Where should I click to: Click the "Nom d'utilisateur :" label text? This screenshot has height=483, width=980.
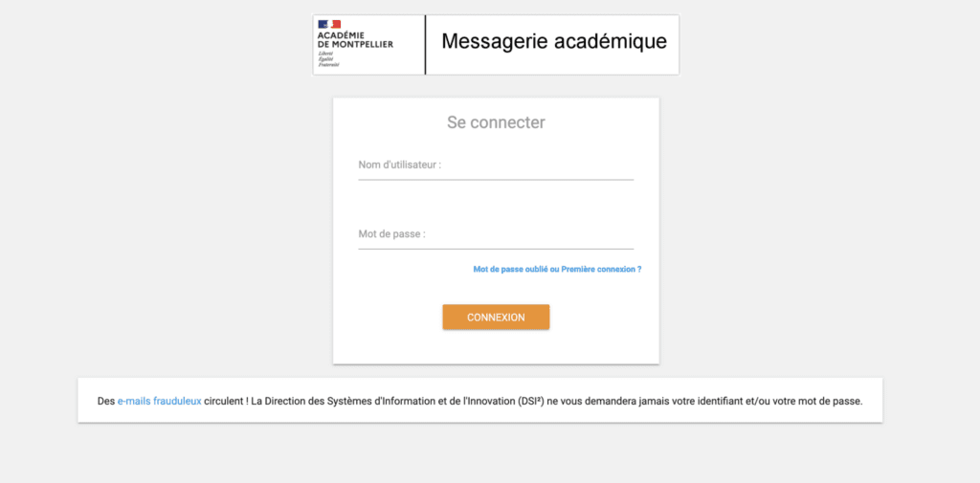[399, 165]
